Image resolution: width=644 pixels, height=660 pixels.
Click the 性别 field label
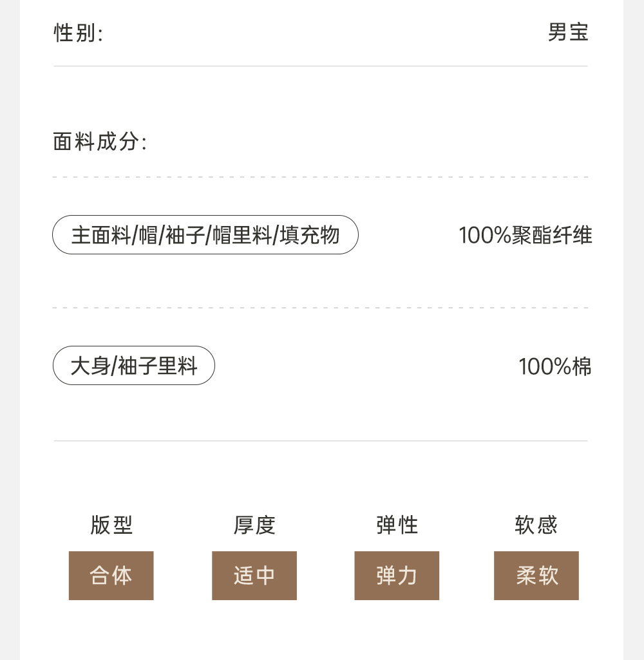[78, 33]
